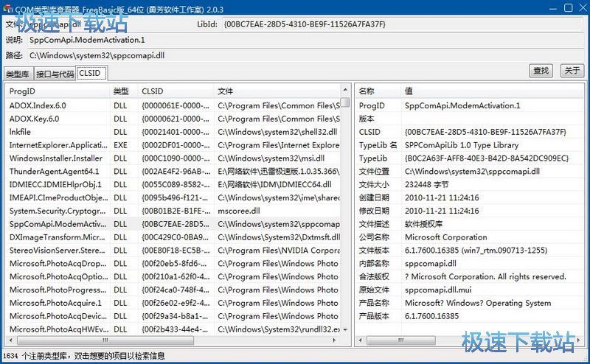Click 文件大小 value 232448 字节
Image resolution: width=590 pixels, height=364 pixels.
tap(427, 185)
